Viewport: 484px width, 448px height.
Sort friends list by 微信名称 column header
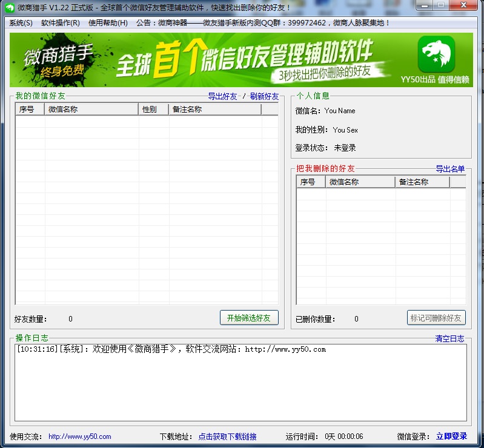coord(91,110)
